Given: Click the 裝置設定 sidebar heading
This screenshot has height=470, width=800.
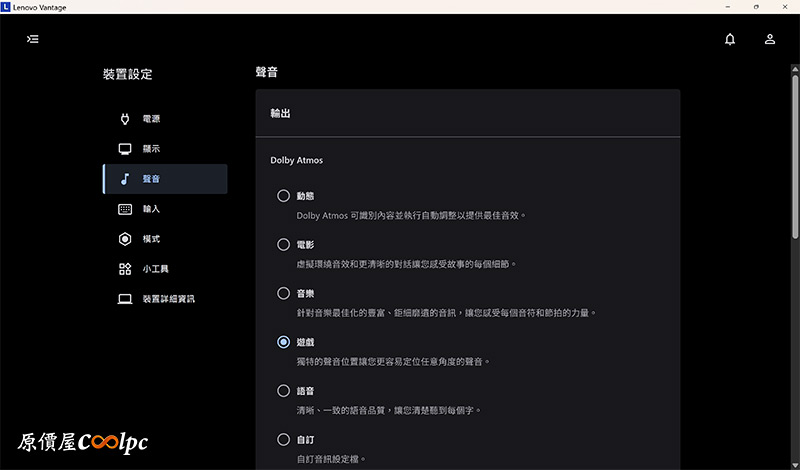Looking at the screenshot, I should 128,74.
